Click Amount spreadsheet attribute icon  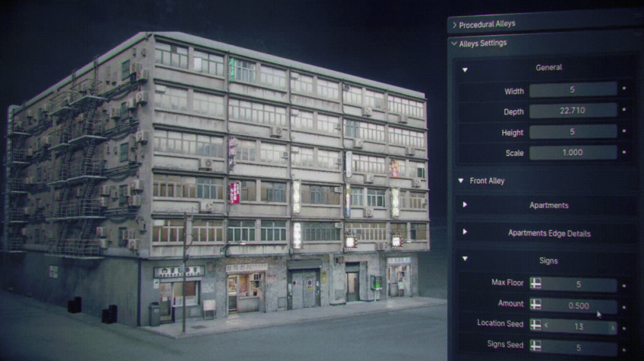tap(535, 304)
